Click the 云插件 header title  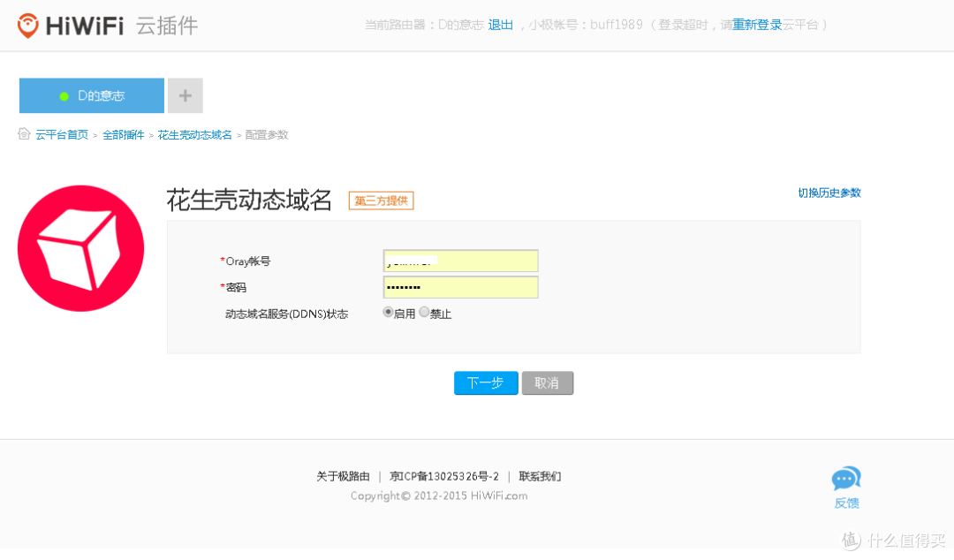(x=167, y=26)
